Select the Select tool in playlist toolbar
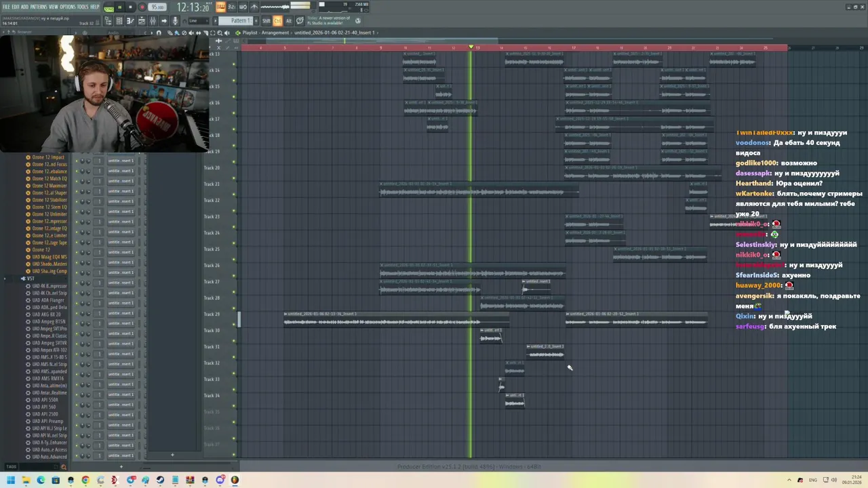This screenshot has height=488, width=868. (x=213, y=33)
